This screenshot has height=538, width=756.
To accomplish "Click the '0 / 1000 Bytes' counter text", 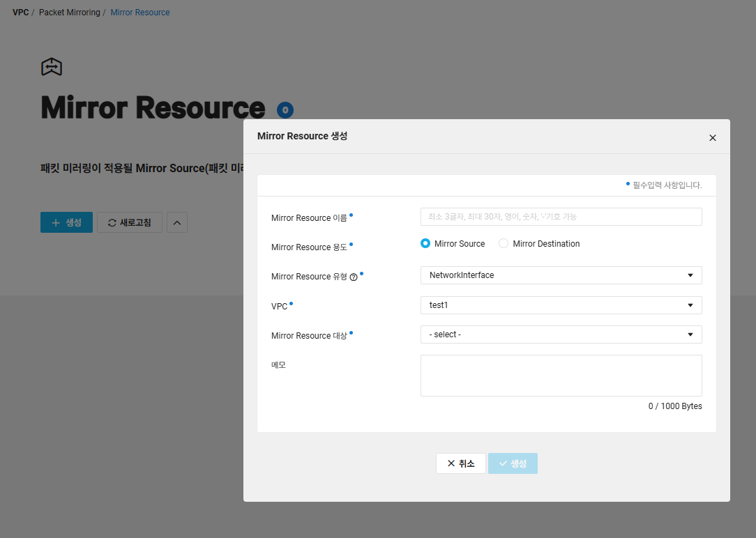I will click(675, 406).
